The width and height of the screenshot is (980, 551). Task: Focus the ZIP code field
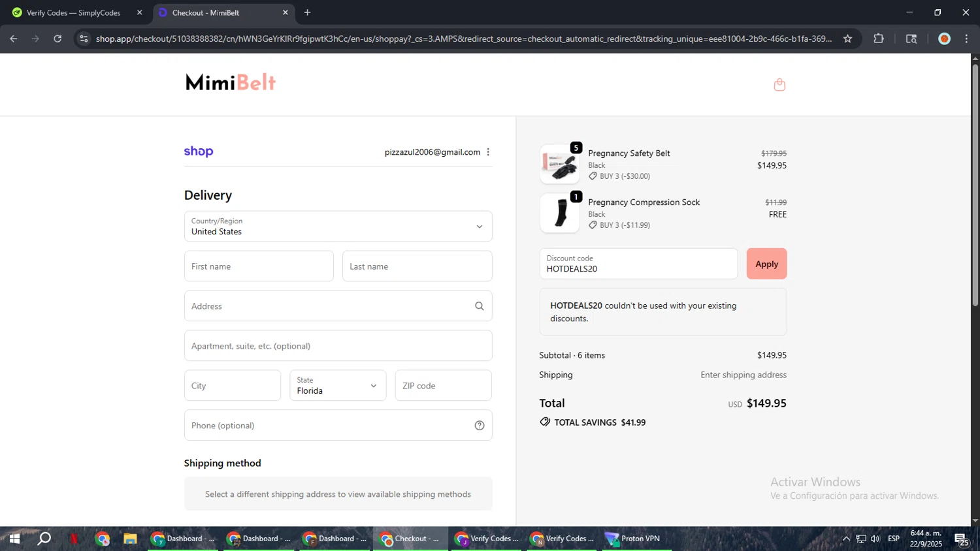coord(443,385)
